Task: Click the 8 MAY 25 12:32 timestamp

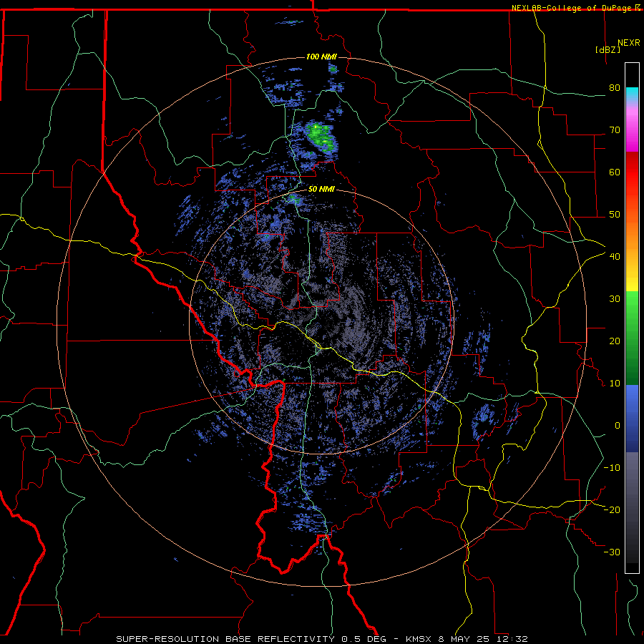Action: click(x=483, y=639)
